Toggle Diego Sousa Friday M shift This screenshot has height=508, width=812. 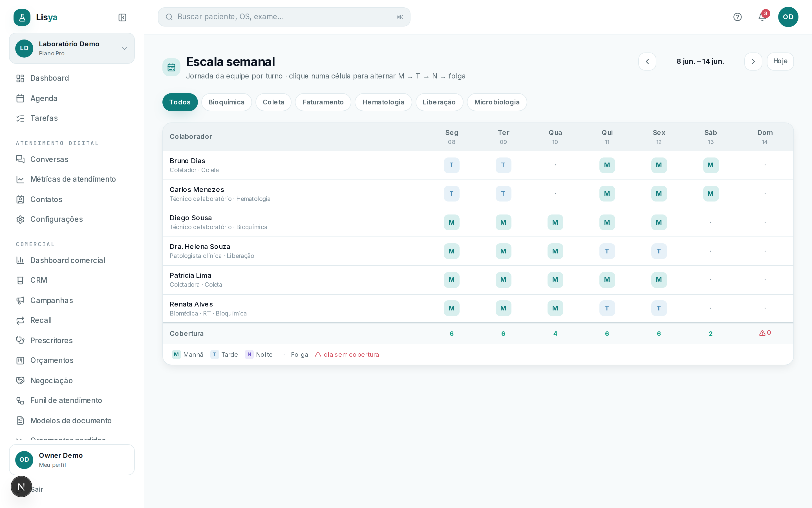[659, 222]
